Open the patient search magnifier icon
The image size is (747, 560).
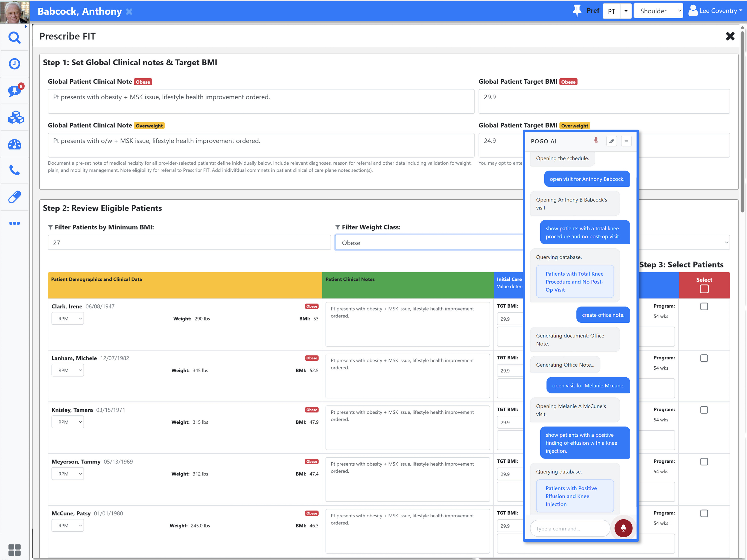tap(14, 37)
